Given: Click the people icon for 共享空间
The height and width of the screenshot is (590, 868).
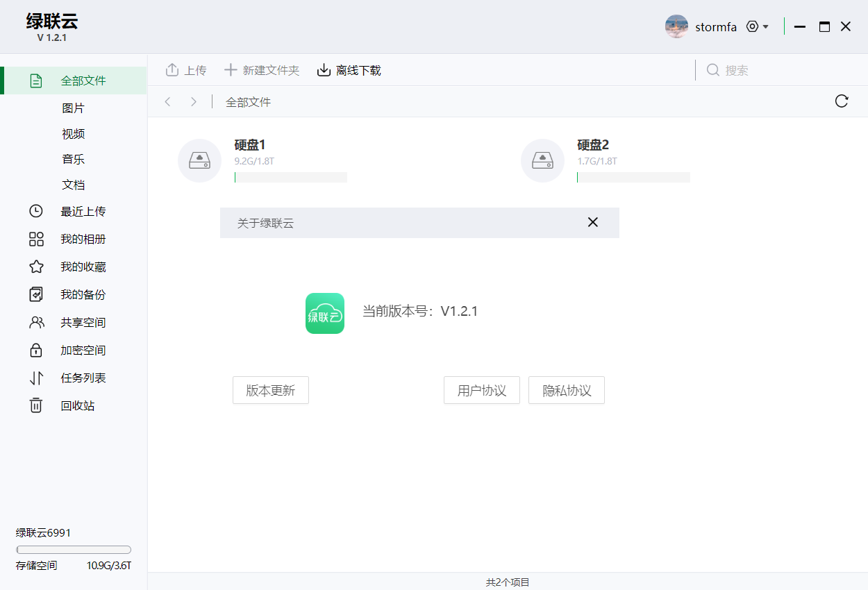Looking at the screenshot, I should point(36,322).
